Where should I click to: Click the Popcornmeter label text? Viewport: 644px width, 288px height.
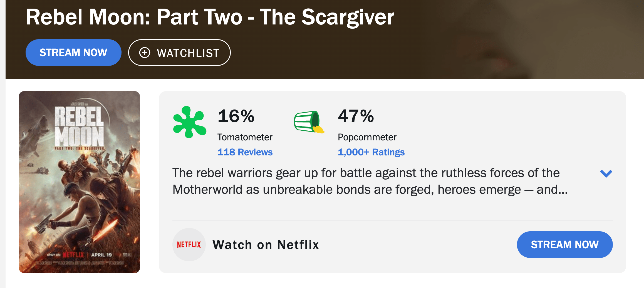(x=367, y=137)
